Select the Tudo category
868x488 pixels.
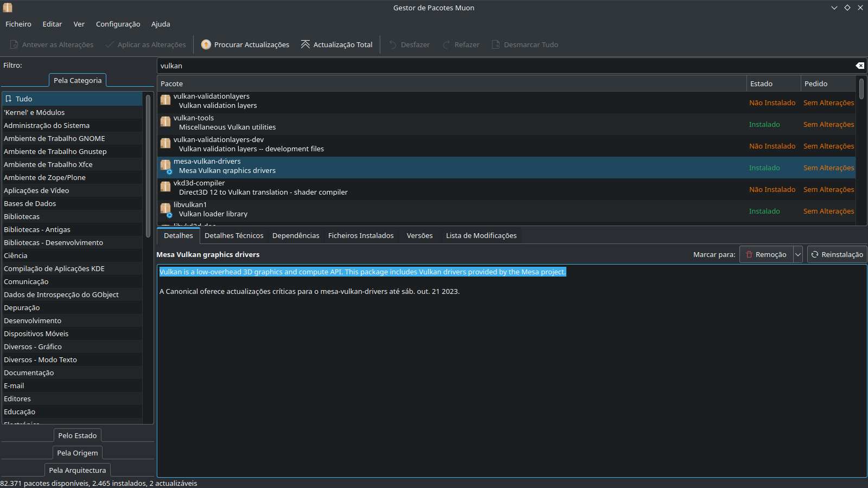pos(72,99)
